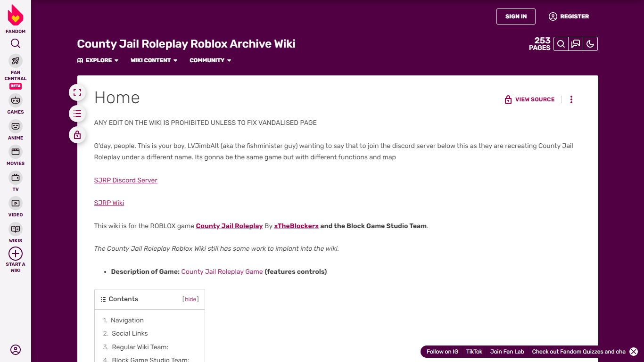
Task: Open County Jail Roleplay bold link
Action: [229, 226]
